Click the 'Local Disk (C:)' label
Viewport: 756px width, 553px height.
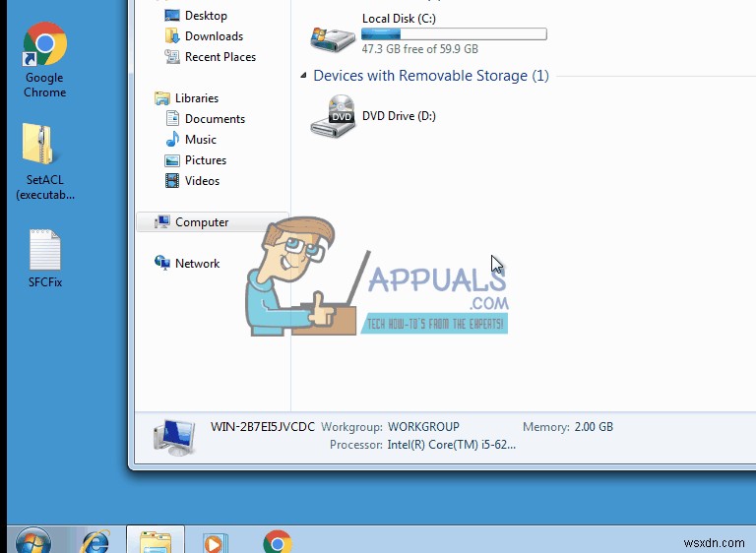point(400,19)
